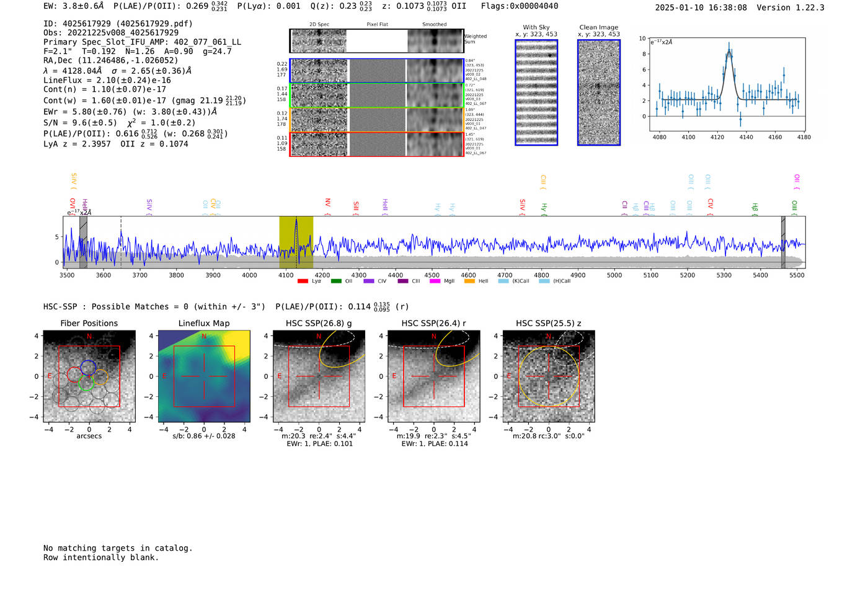Click the green fiber circle in Fiber Positions
868x591 pixels.
tap(86, 383)
